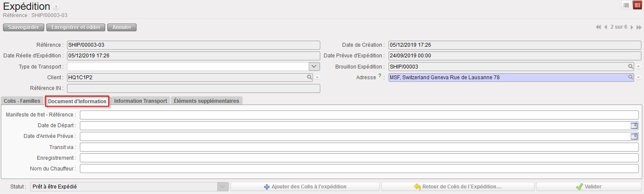Image resolution: width=644 pixels, height=194 pixels.
Task: Search Adresse field magnifier icon
Action: pos(631,78)
